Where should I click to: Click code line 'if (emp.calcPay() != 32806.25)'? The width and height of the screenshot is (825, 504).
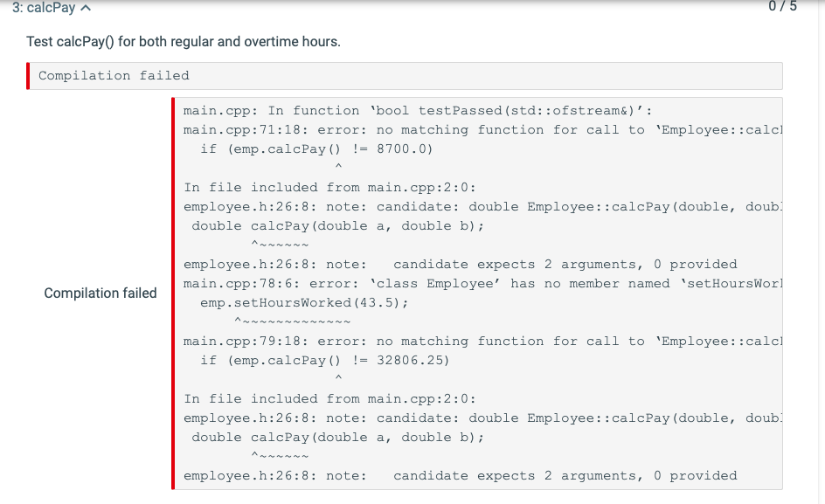click(x=324, y=361)
